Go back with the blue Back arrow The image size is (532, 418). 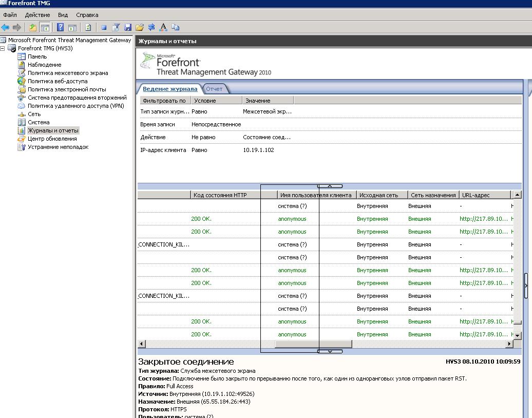point(5,27)
